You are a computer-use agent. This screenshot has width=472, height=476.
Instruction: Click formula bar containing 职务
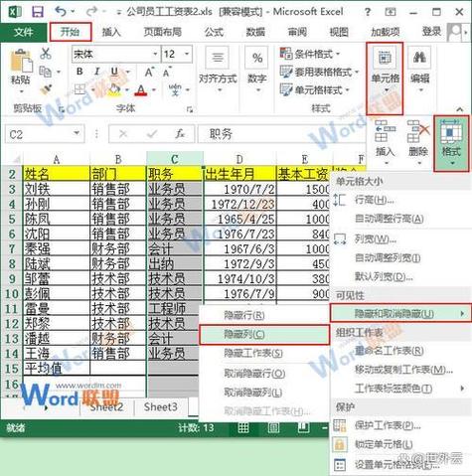click(x=281, y=134)
